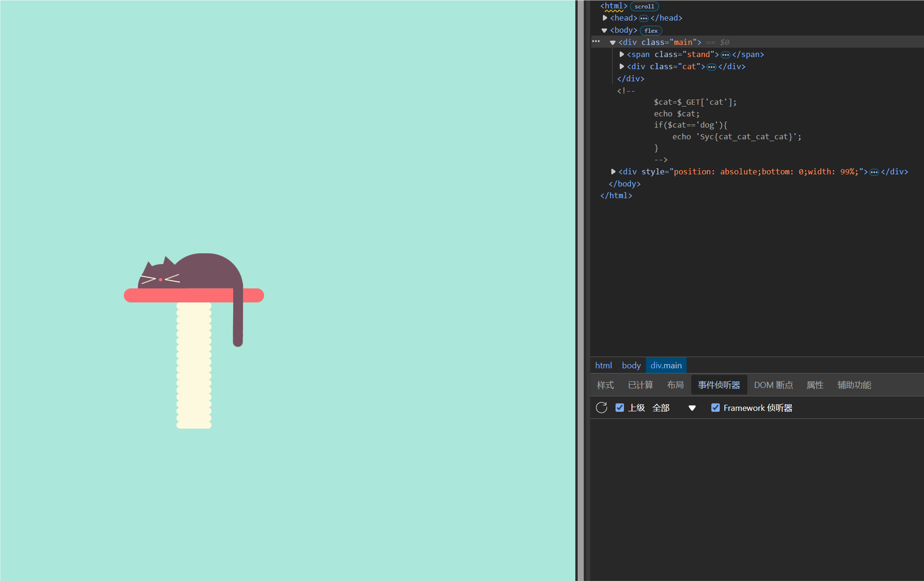
Task: Click the refresh event listeners icon
Action: [x=602, y=408]
